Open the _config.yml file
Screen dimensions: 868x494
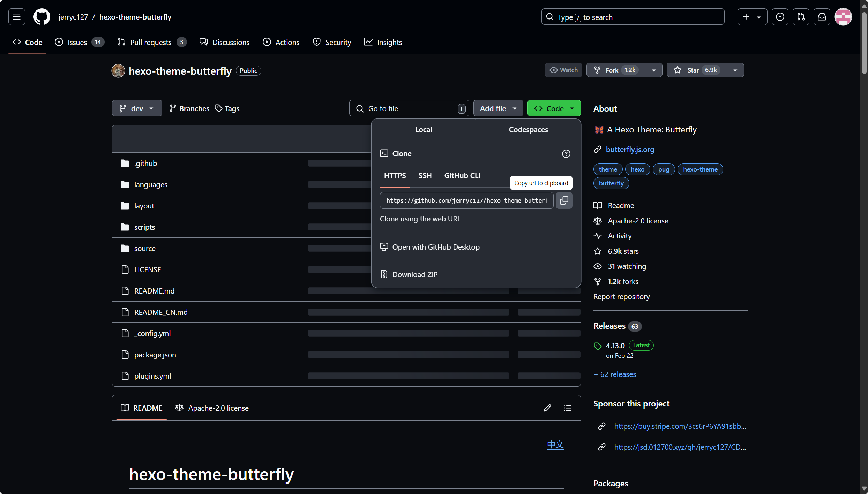coord(152,333)
